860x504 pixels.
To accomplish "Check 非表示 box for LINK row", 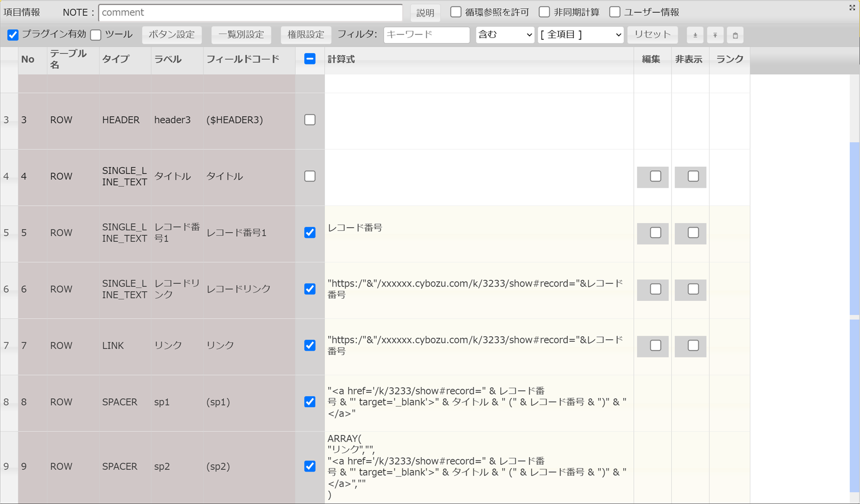I will pyautogui.click(x=693, y=345).
